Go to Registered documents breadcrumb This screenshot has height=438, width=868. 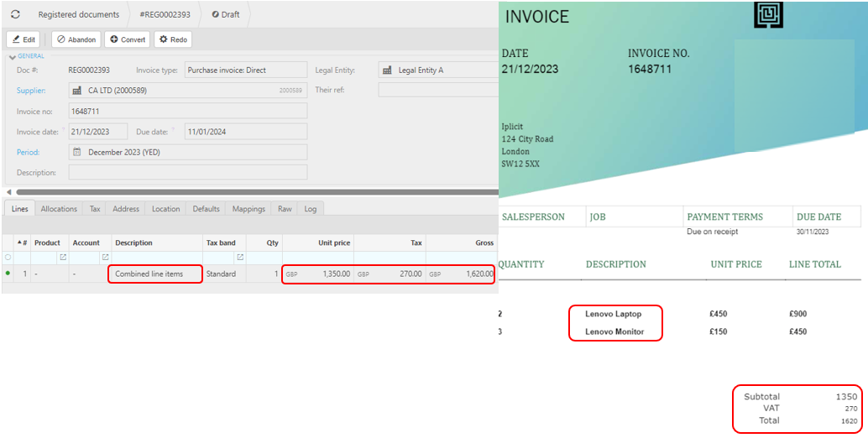pyautogui.click(x=78, y=14)
